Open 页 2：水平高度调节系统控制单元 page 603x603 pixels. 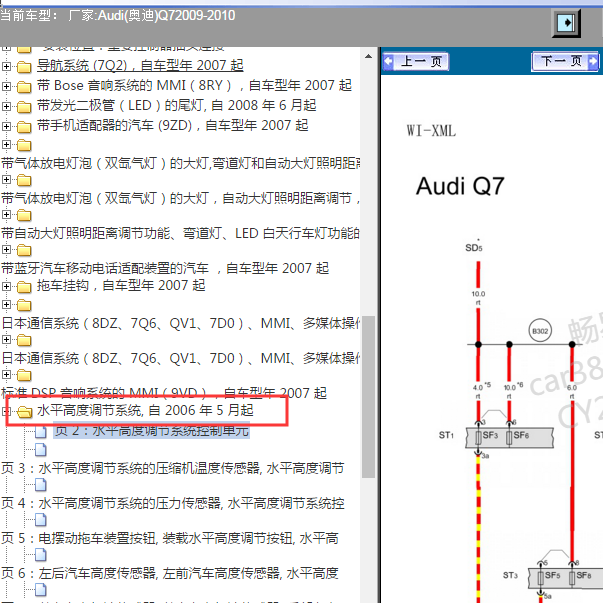click(152, 430)
